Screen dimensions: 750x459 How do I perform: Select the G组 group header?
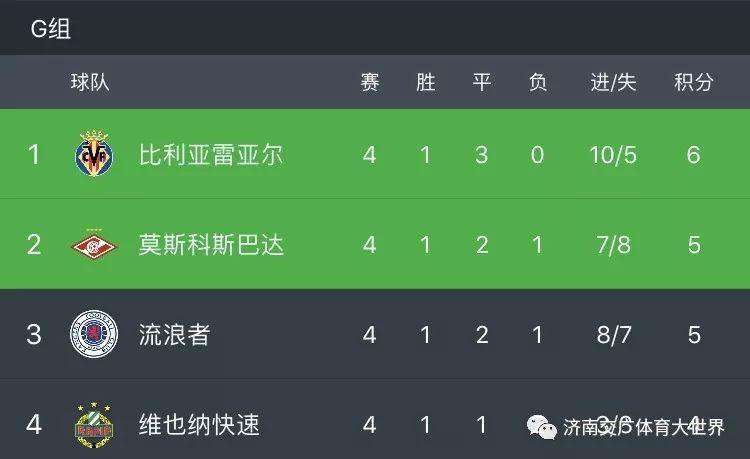click(51, 29)
